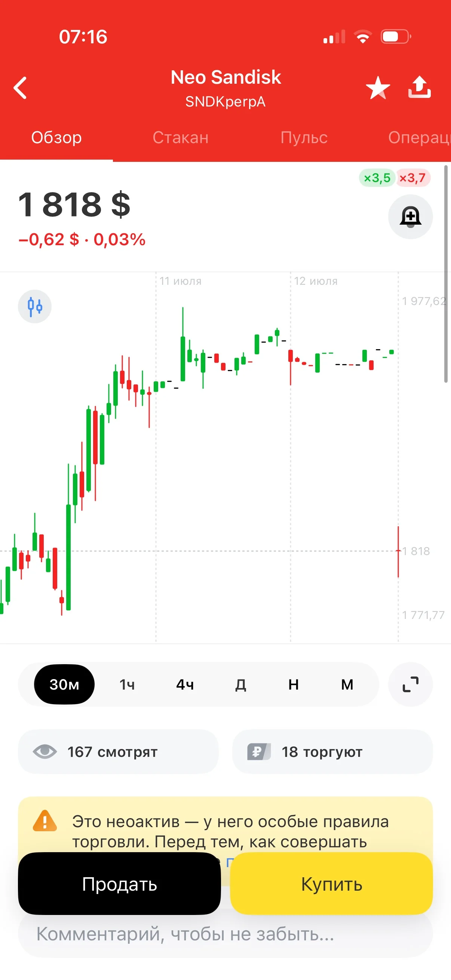Open the Пульс tab
This screenshot has height=980, width=451.
click(304, 138)
